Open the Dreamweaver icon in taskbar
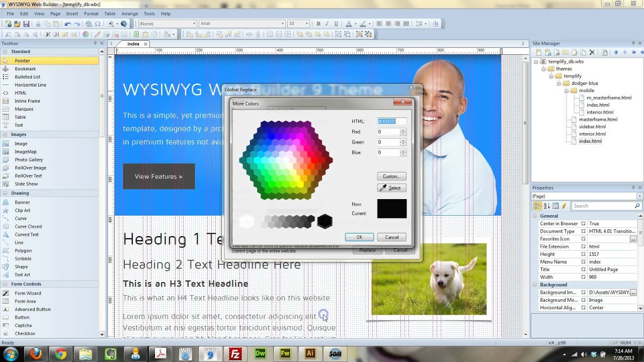 (x=260, y=353)
